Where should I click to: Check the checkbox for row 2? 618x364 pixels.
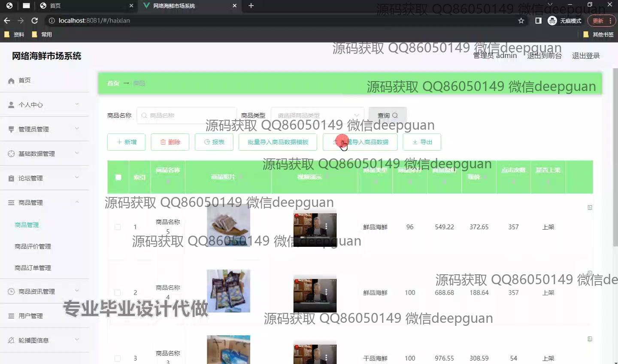118,293
